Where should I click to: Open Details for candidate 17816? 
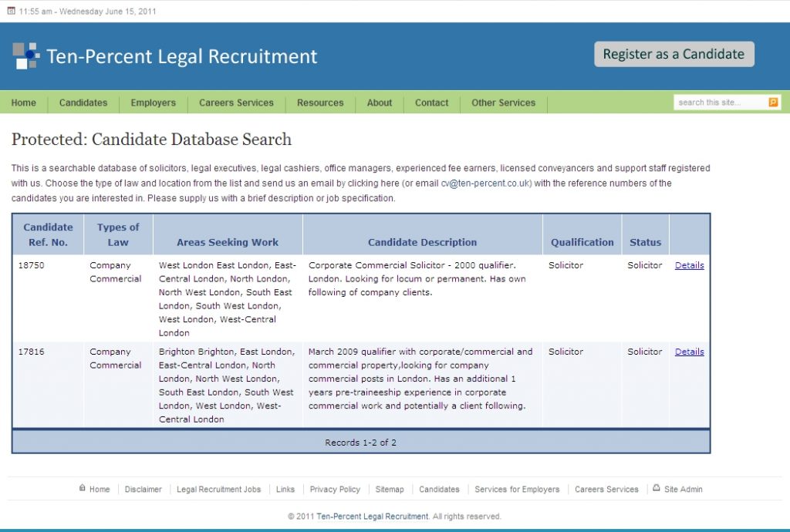(x=689, y=352)
